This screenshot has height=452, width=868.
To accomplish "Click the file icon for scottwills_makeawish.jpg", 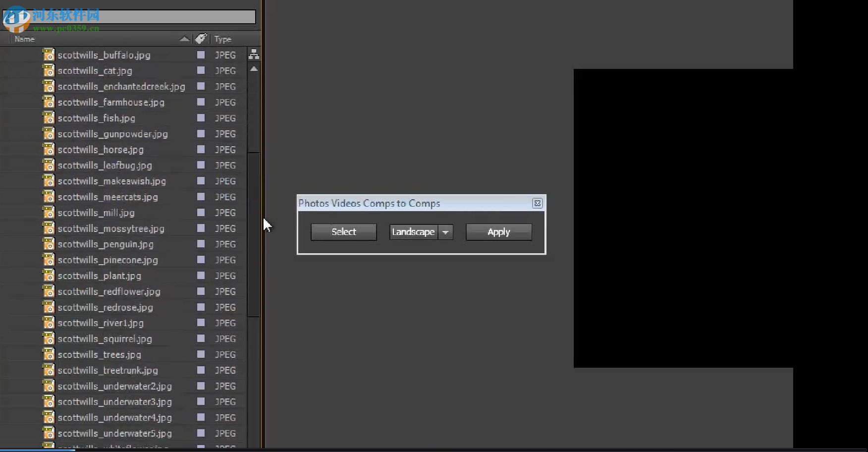I will pos(49,181).
